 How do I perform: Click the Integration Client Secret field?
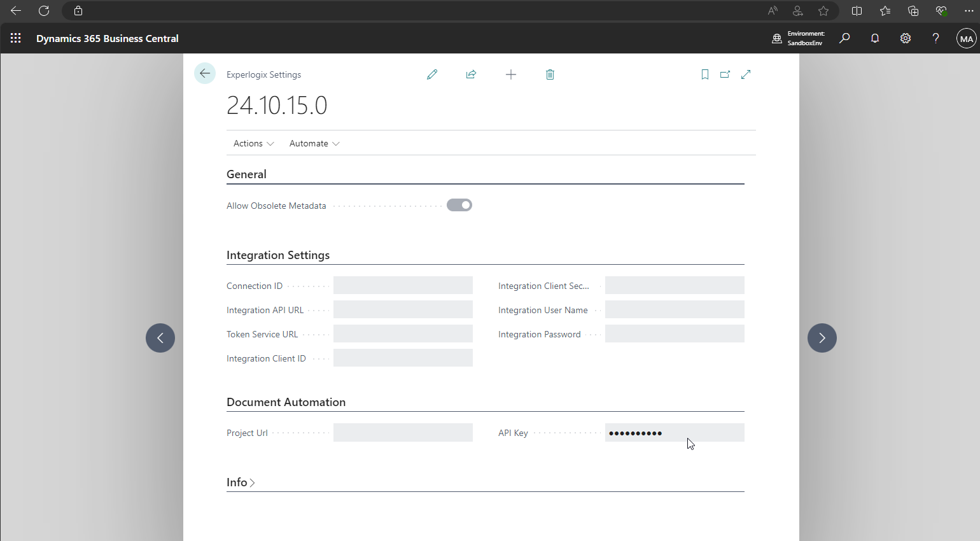pyautogui.click(x=675, y=285)
